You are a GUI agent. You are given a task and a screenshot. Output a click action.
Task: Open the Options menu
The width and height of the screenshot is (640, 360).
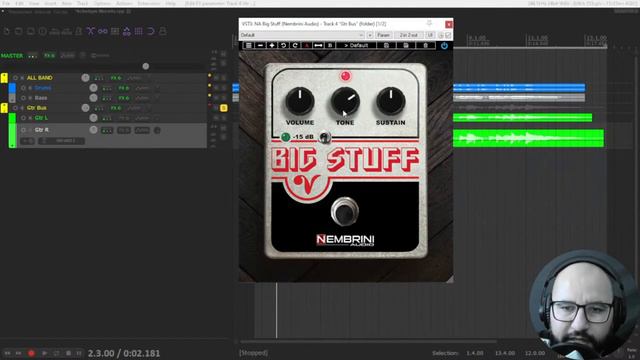[x=102, y=3]
